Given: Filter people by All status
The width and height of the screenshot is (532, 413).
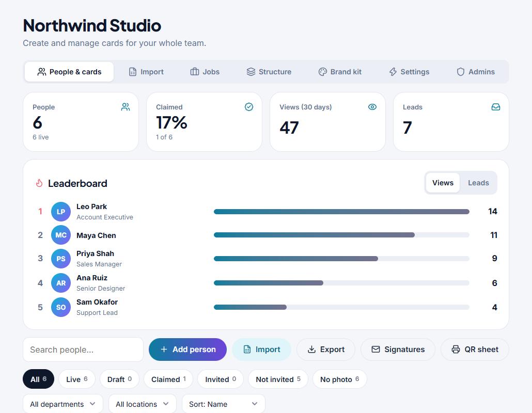Looking at the screenshot, I should [x=38, y=379].
